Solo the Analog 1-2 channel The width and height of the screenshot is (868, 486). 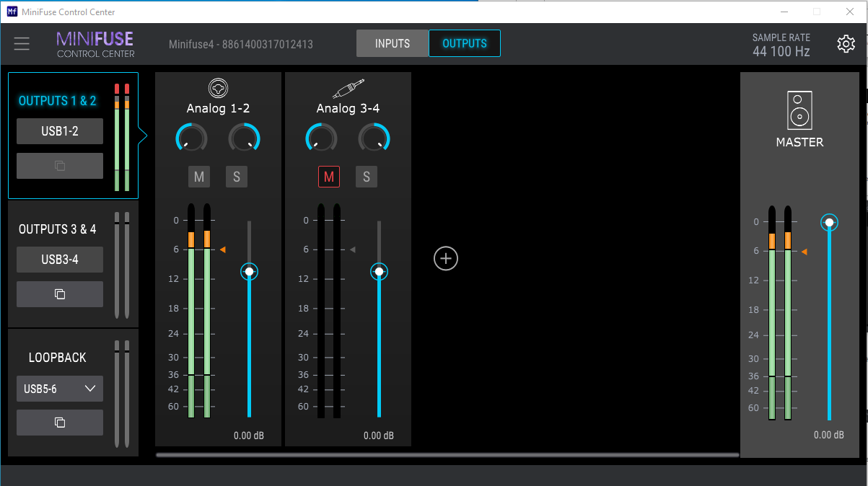pyautogui.click(x=237, y=177)
